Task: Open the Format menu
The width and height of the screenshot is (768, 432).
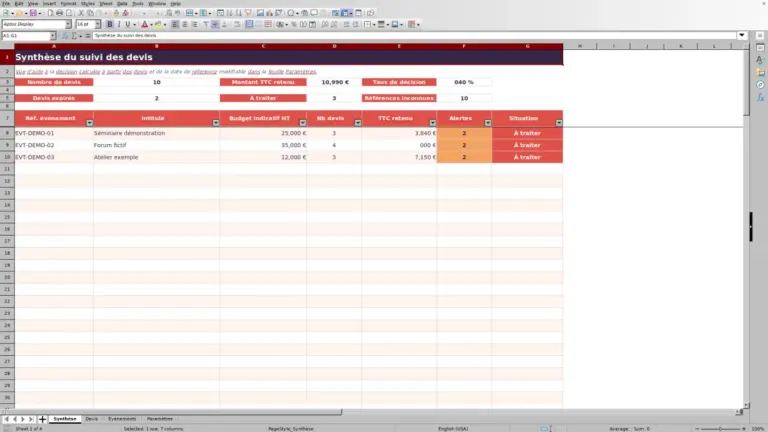Action: point(68,3)
